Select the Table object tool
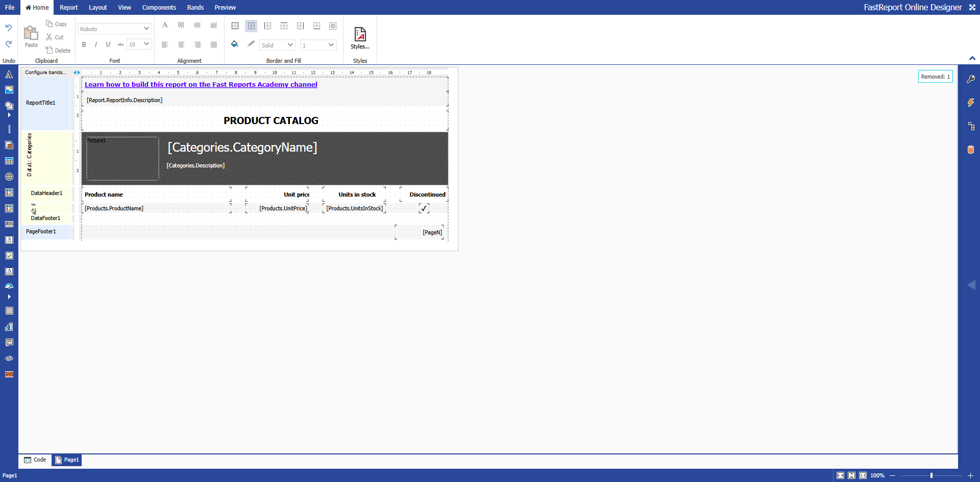Viewport: 980px width, 482px height. coord(9,161)
